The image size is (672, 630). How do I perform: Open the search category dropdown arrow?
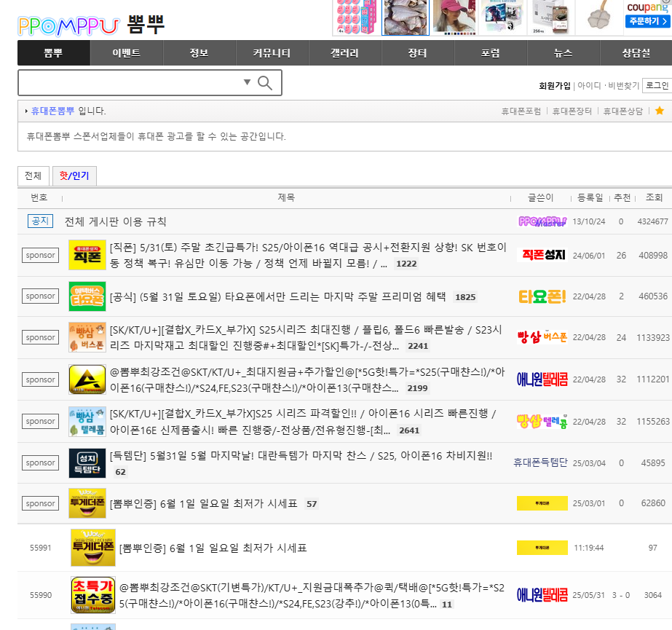point(247,82)
